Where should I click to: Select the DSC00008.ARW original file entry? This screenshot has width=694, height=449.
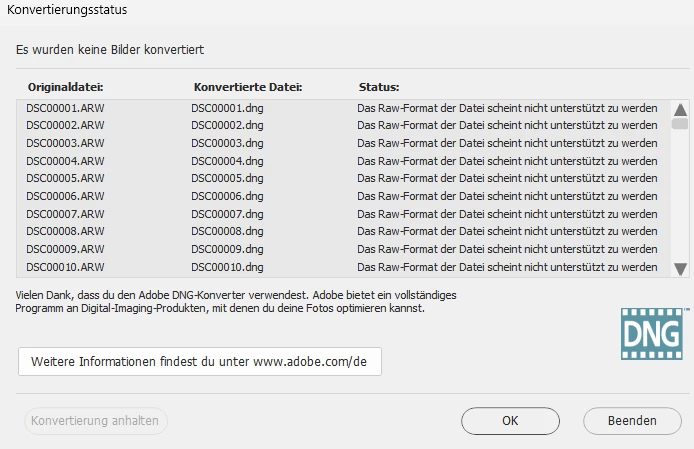pyautogui.click(x=65, y=231)
